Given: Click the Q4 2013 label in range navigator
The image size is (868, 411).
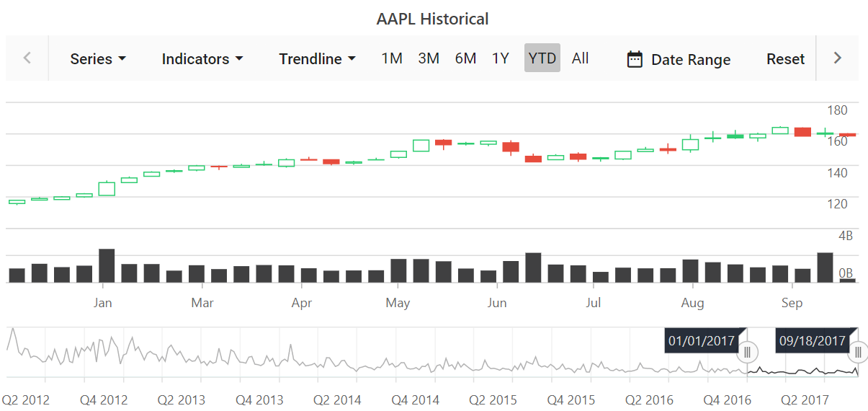Looking at the screenshot, I should (x=259, y=399).
